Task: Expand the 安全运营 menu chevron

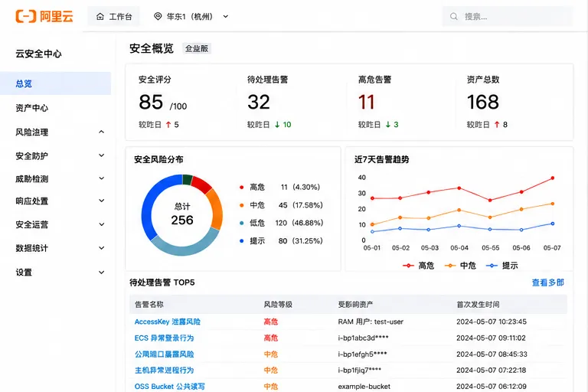Action: pyautogui.click(x=101, y=224)
